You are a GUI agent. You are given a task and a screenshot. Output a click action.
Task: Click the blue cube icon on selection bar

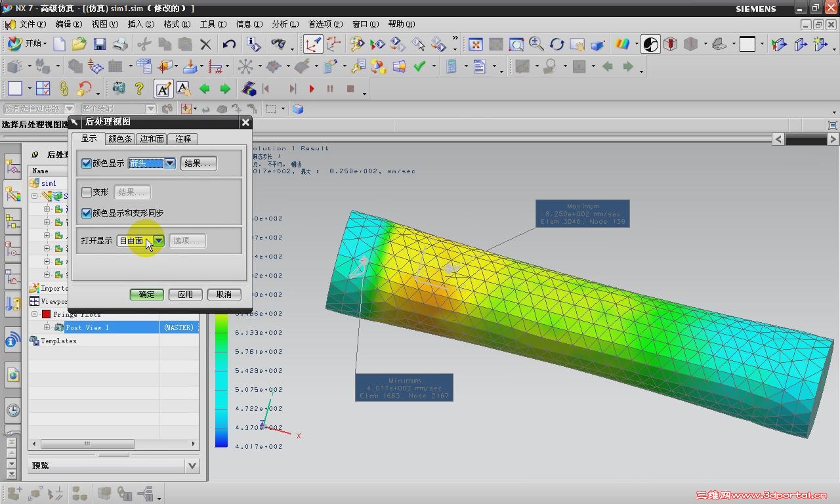point(298,109)
